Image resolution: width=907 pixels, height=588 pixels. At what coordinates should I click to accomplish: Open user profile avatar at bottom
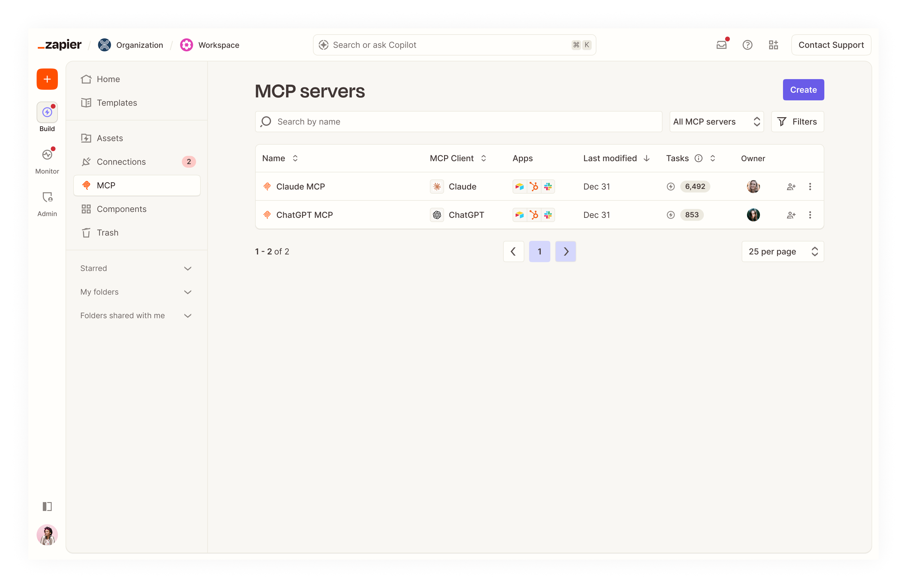(x=47, y=535)
